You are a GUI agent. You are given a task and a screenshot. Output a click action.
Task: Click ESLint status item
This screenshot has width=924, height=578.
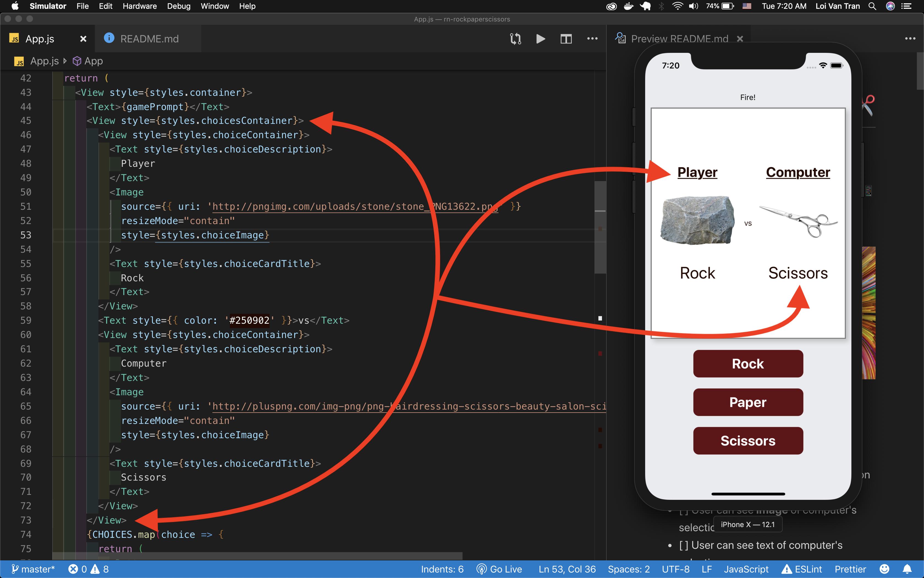click(802, 569)
